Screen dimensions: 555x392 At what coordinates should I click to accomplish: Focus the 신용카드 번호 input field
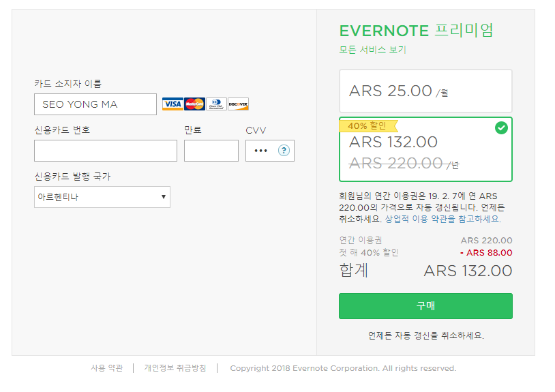tap(106, 151)
